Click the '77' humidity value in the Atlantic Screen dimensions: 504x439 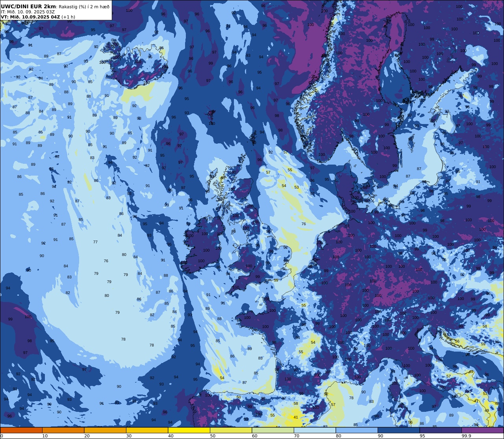coord(95,242)
